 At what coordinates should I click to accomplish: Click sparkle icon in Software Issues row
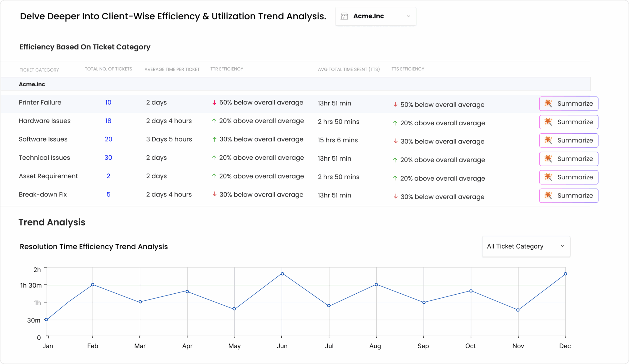[548, 140]
